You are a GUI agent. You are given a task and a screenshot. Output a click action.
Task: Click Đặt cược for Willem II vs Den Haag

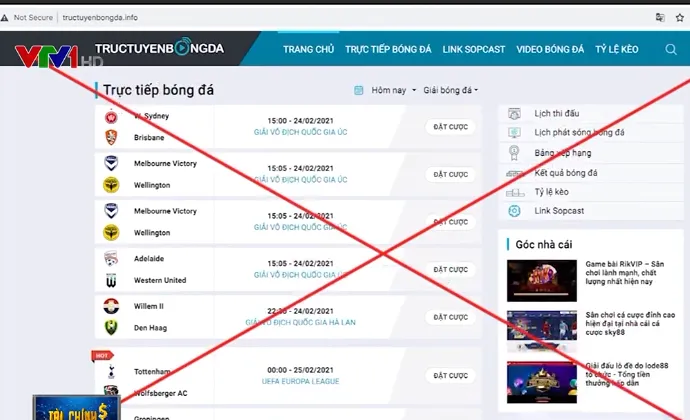(450, 317)
